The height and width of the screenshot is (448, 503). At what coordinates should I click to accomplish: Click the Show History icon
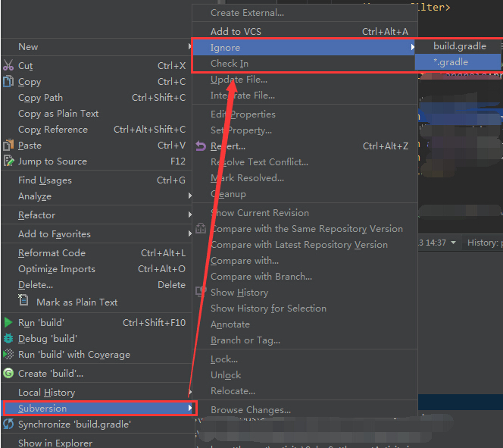(201, 292)
